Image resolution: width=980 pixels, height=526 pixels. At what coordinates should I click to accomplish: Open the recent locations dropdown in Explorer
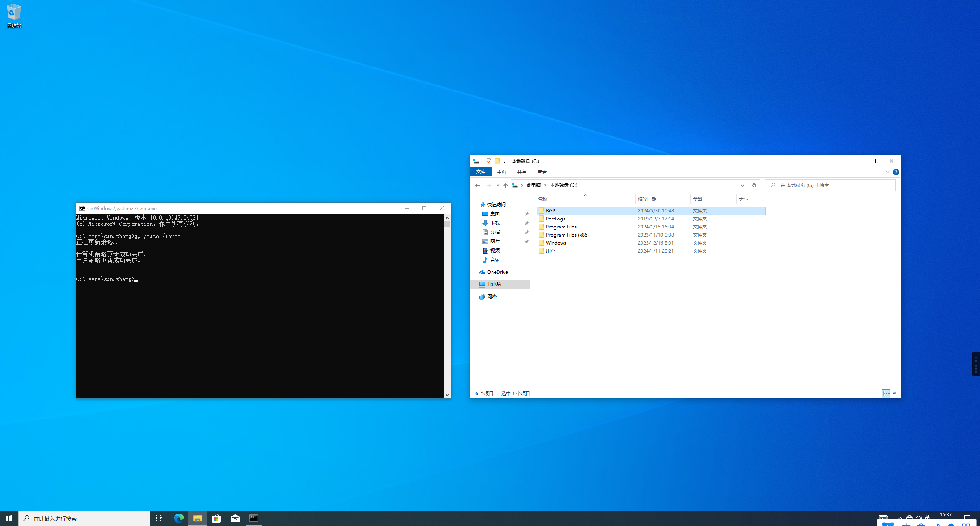(497, 186)
